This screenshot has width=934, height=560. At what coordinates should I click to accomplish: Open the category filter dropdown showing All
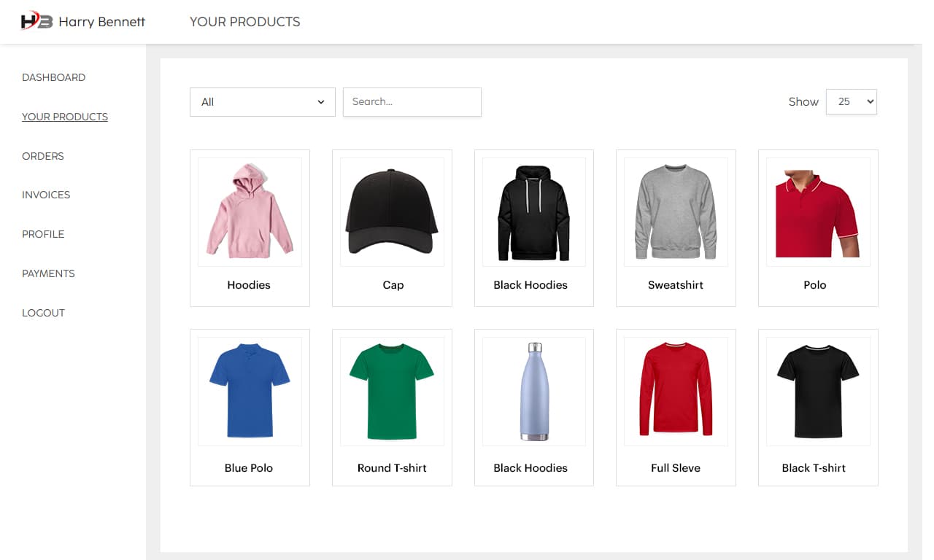[262, 102]
